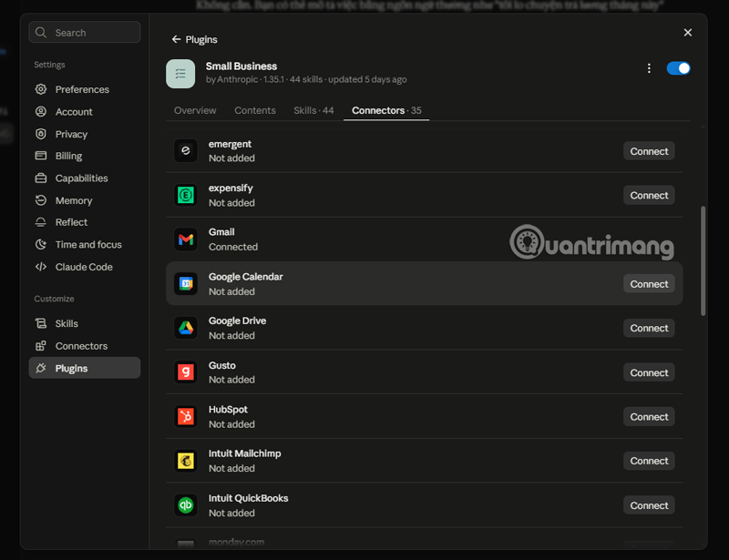Image resolution: width=729 pixels, height=560 pixels.
Task: Open Claude Code settings page
Action: pyautogui.click(x=84, y=267)
